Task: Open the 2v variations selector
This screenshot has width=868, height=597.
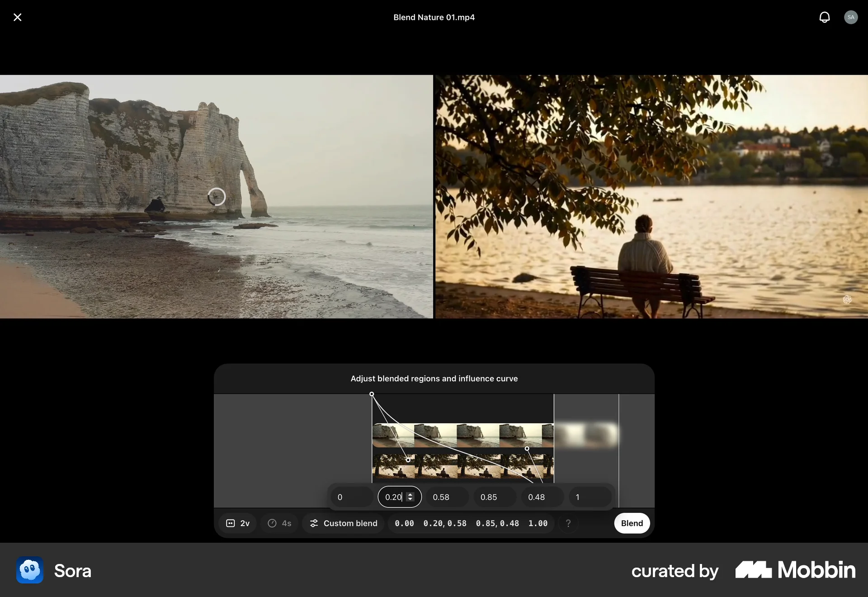Action: (x=238, y=523)
